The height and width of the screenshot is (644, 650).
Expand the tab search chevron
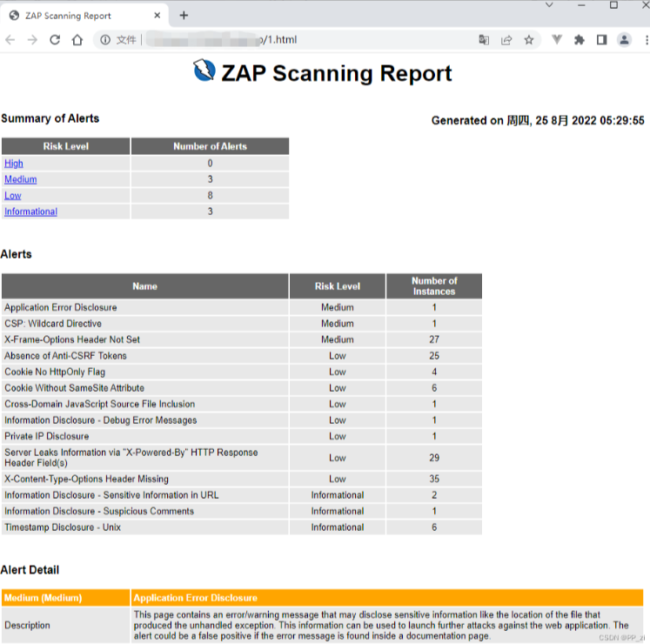pyautogui.click(x=549, y=5)
